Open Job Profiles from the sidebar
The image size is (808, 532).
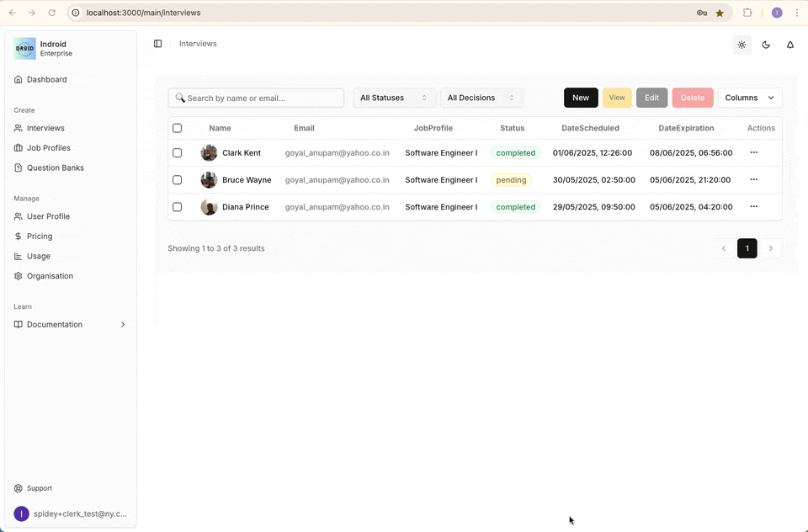[x=49, y=148]
